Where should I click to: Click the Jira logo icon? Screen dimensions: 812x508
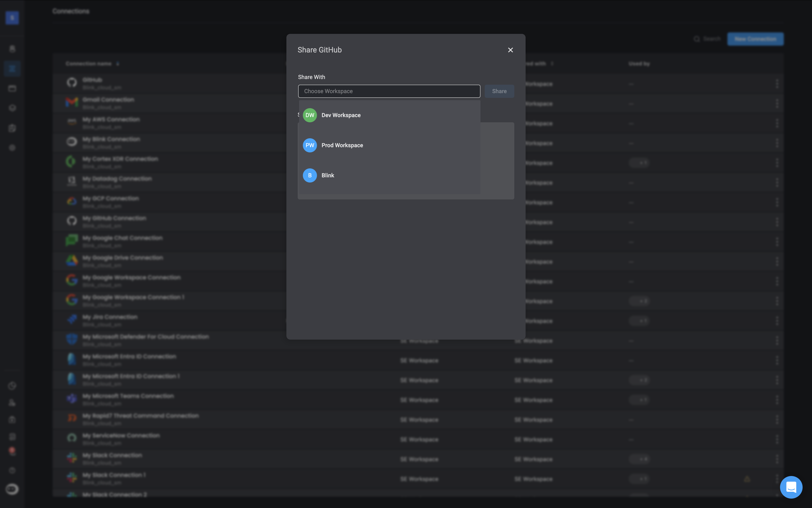(x=72, y=319)
